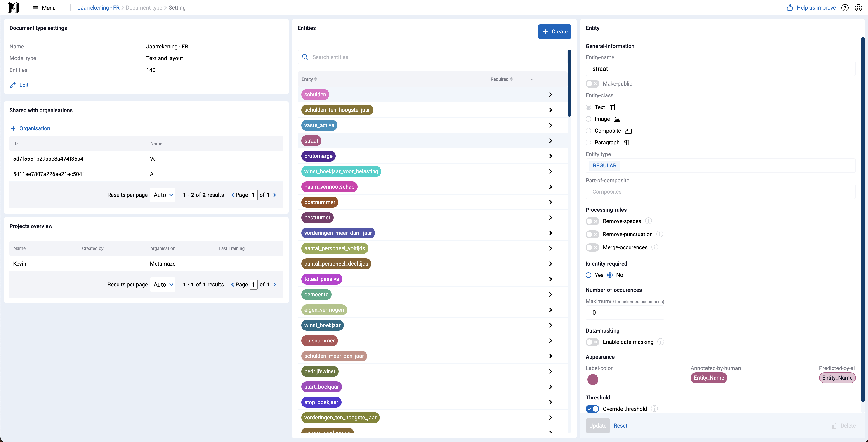Open the Label-color swatch
This screenshot has width=868, height=442.
pyautogui.click(x=593, y=380)
